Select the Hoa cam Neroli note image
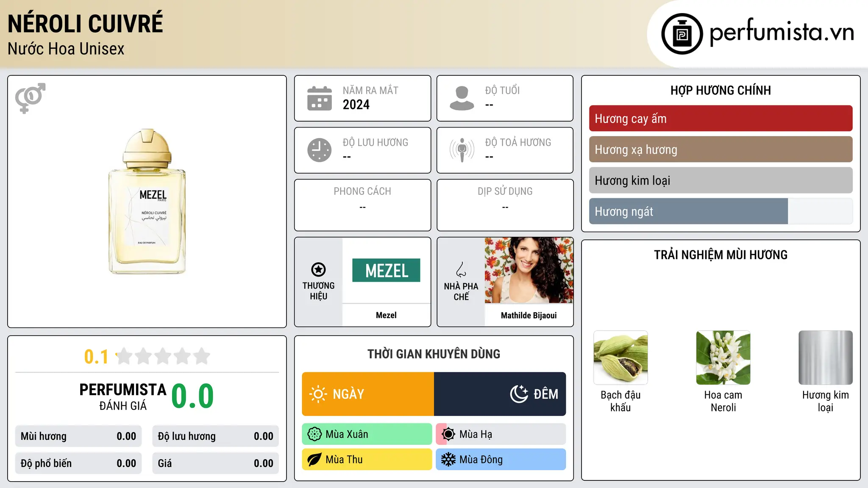This screenshot has height=488, width=868. pos(723,358)
